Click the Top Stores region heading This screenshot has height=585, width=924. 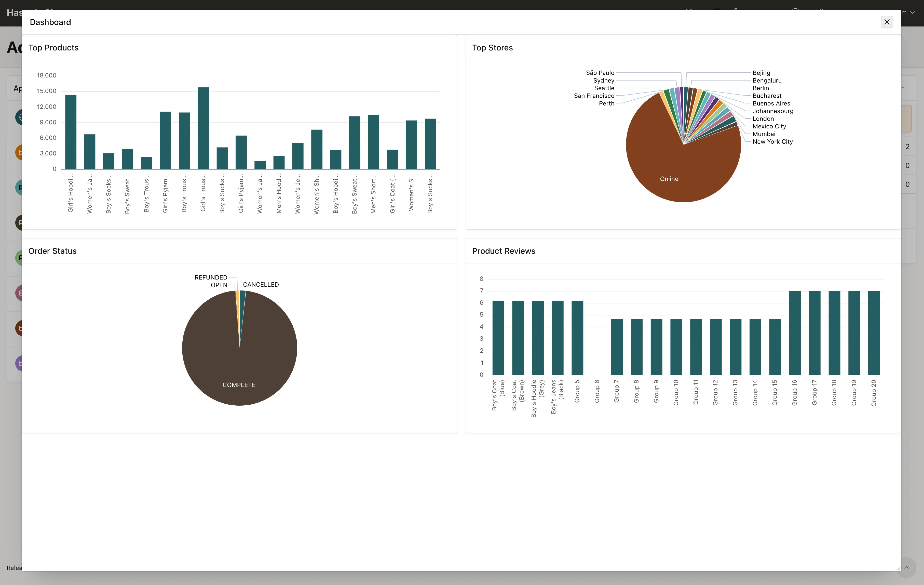point(492,48)
